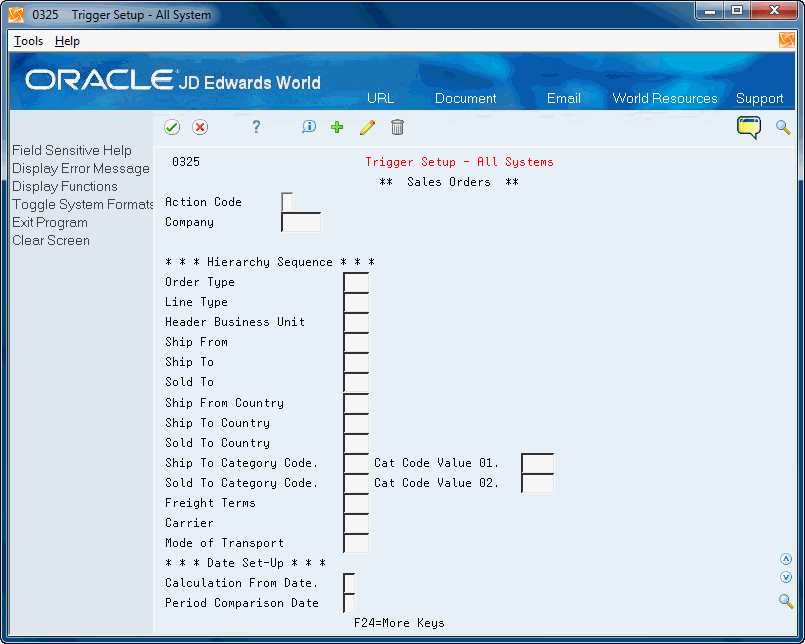Focus the Freight Terms field
Viewport: 805px width, 644px height.
tap(356, 503)
